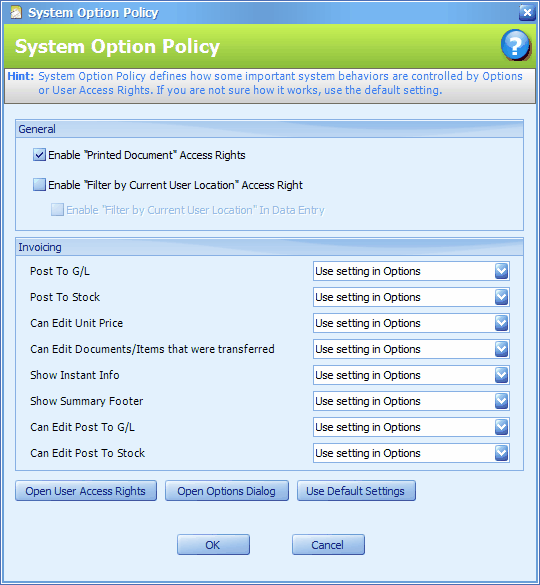Viewport: 540px width, 585px height.
Task: Click the green System Option Policy banner heading
Action: coord(118,47)
